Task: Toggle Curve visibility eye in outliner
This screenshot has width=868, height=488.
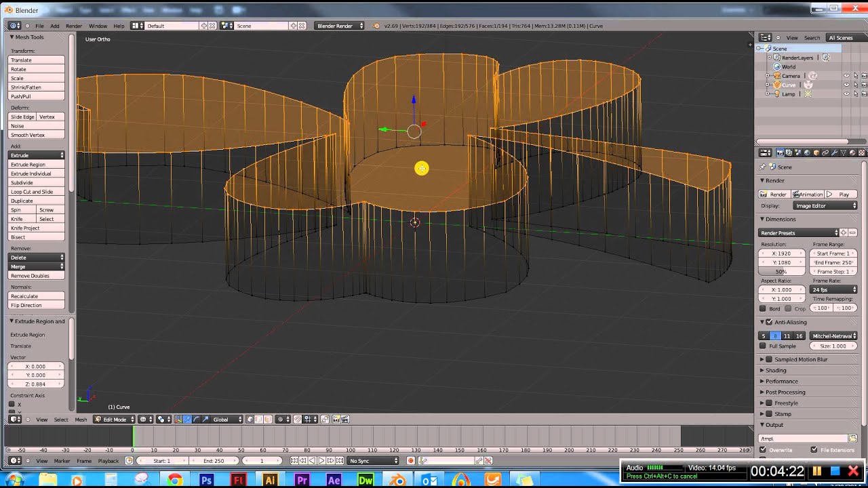Action: (x=846, y=85)
